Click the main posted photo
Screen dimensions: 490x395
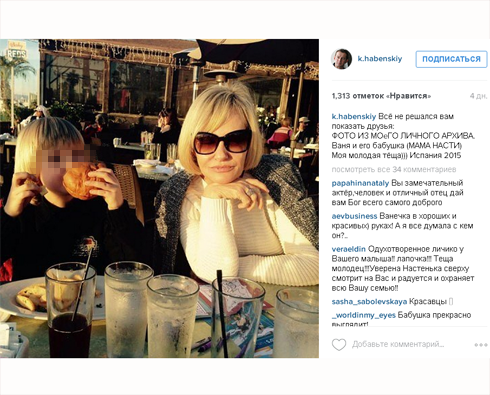click(x=159, y=199)
